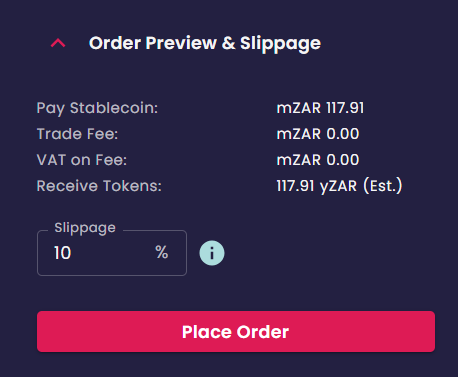This screenshot has height=377, width=458.
Task: Focus the Slippage percentage input field
Action: click(x=112, y=253)
